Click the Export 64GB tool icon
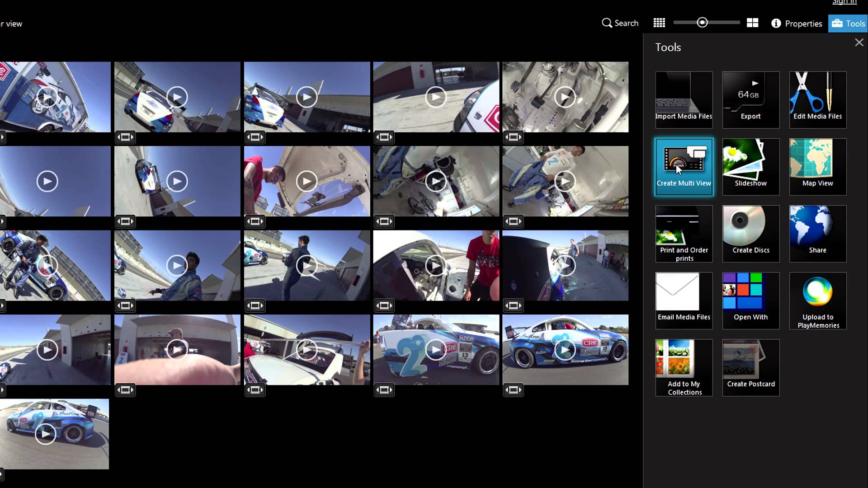 (750, 99)
